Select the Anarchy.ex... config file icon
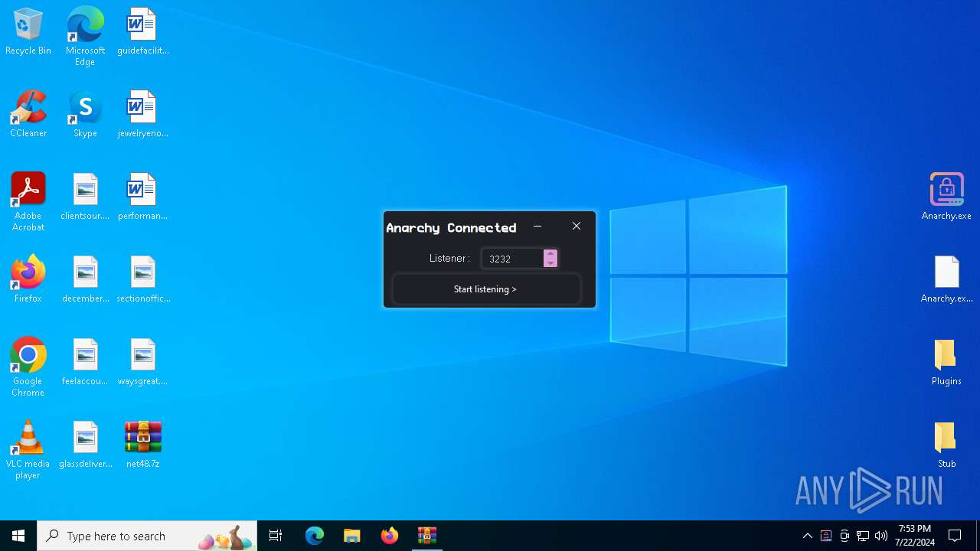 [946, 280]
